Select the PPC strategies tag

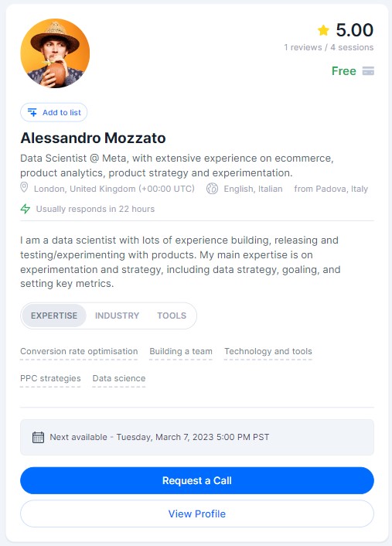(x=50, y=378)
